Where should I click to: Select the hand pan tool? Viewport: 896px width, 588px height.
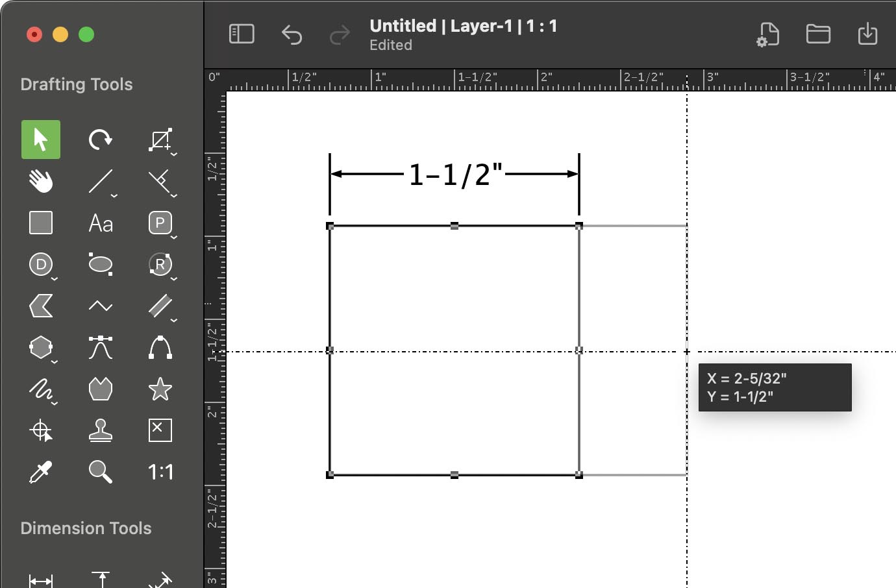point(41,181)
